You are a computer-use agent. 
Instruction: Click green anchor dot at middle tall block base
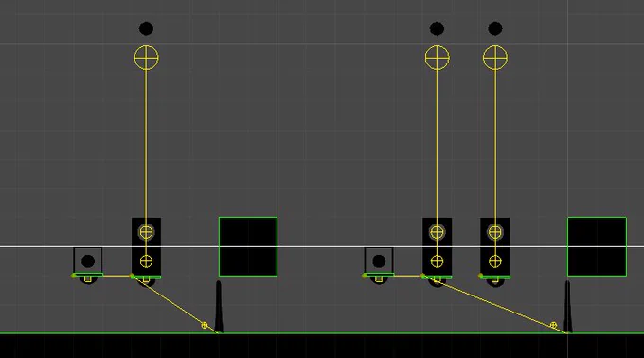pos(422,276)
